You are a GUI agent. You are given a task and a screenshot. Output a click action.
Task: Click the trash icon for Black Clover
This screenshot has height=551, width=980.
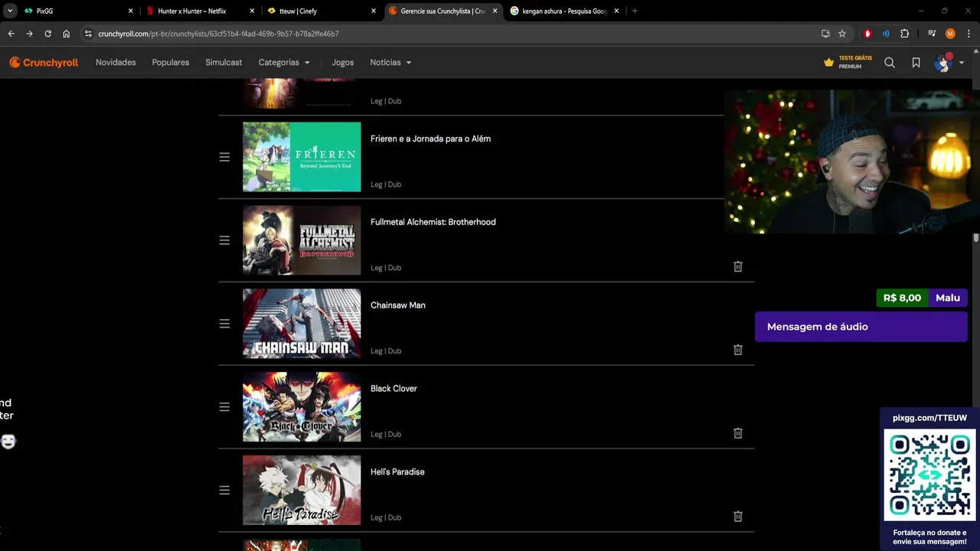[x=738, y=433]
